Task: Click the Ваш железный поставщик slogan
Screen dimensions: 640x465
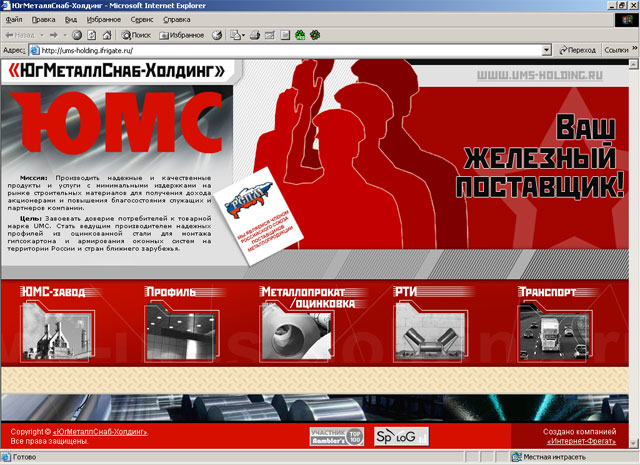Action: [x=540, y=157]
